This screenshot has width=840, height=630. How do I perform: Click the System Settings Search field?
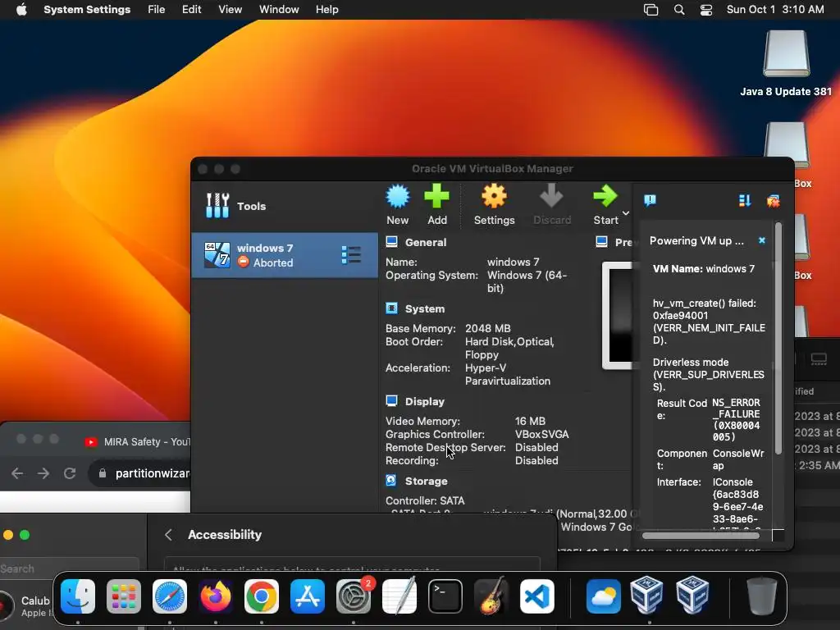(70, 569)
